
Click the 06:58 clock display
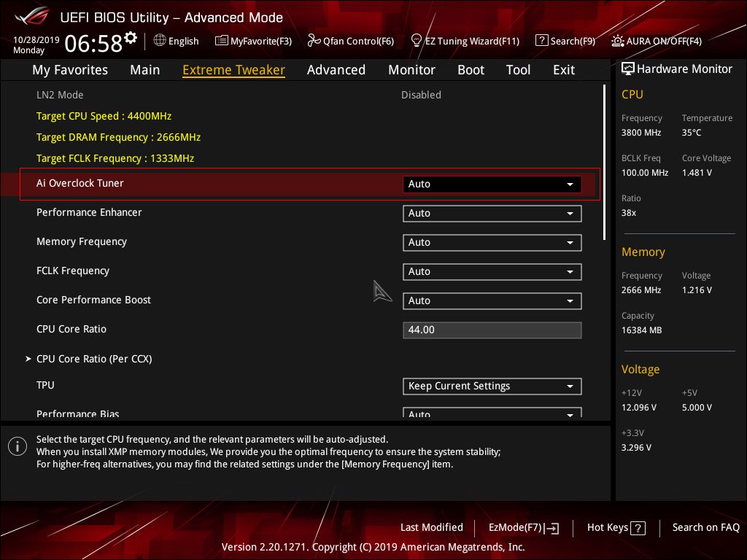pos(93,43)
